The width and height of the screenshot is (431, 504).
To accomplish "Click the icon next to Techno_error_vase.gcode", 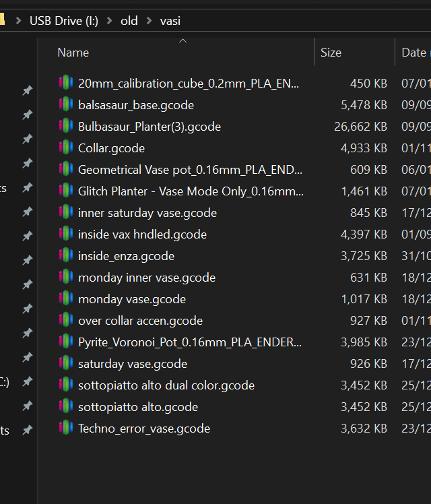I will [65, 428].
